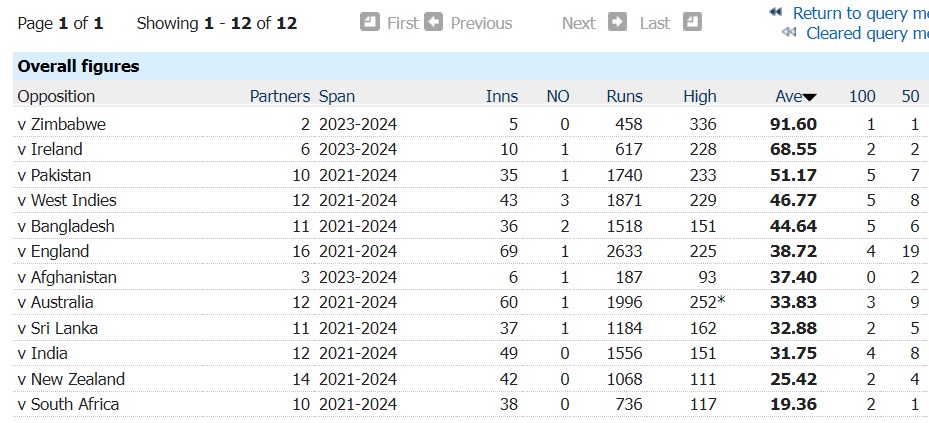Click the Last page icon
Image resolution: width=929 pixels, height=423 pixels.
[x=692, y=23]
